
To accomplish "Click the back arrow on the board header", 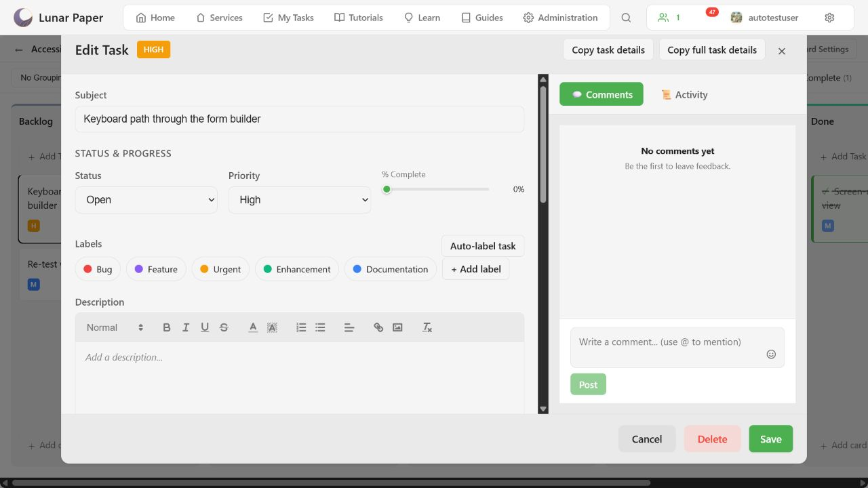I will (18, 49).
